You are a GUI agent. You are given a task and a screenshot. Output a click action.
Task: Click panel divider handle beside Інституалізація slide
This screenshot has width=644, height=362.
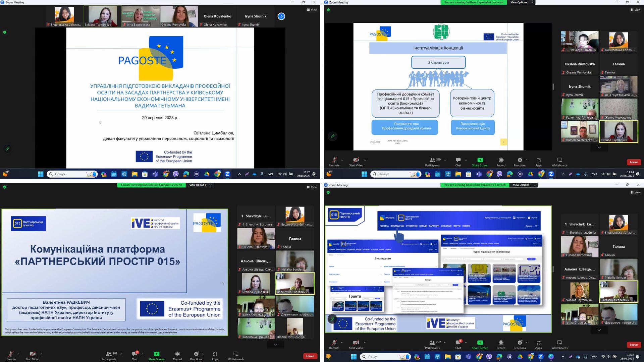(553, 86)
